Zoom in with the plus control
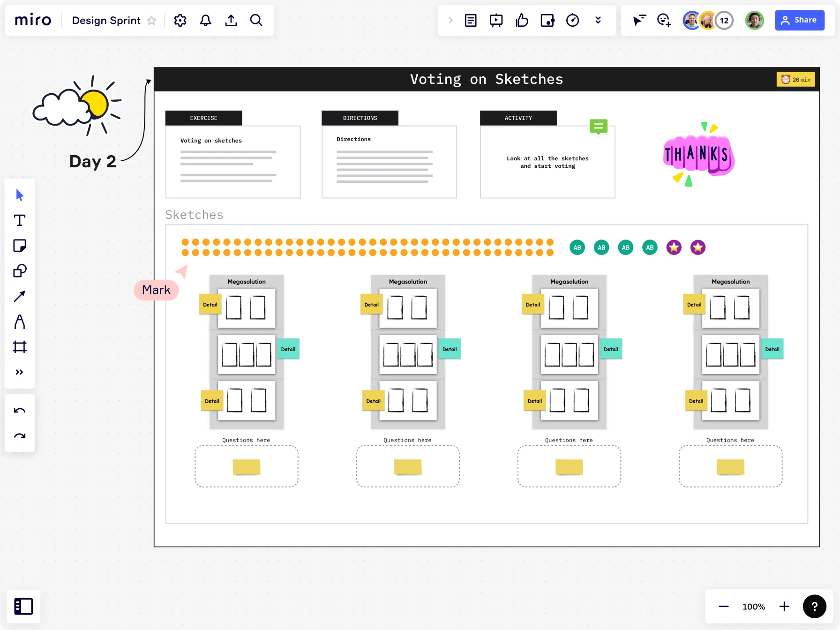The image size is (840, 630). tap(784, 606)
